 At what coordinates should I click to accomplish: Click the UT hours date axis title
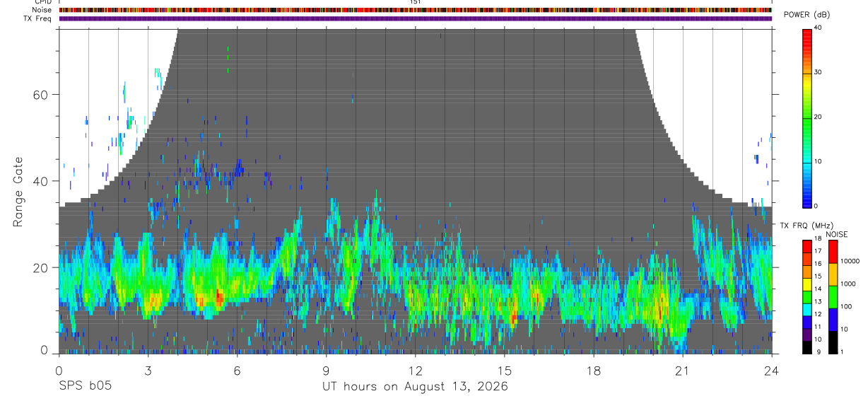pyautogui.click(x=415, y=387)
